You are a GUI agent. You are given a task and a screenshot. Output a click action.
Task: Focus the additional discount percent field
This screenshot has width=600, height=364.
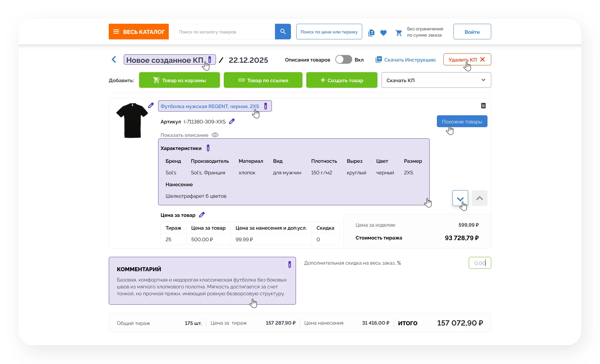tap(480, 263)
